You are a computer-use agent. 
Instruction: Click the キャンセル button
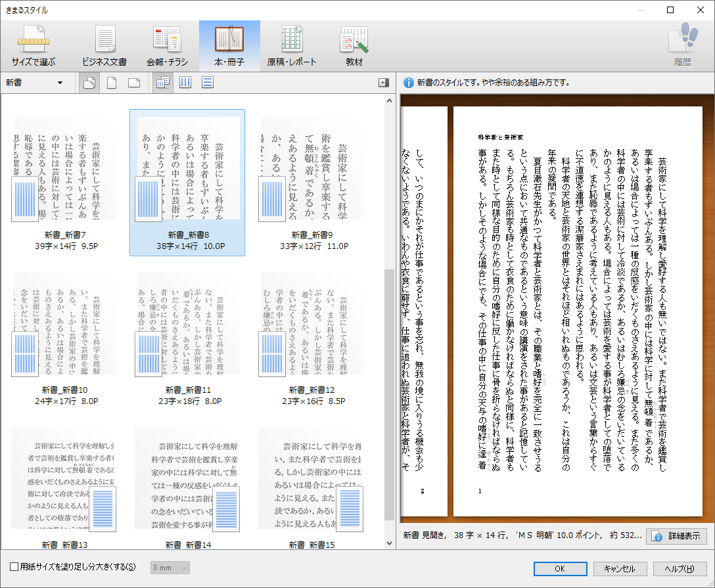620,568
